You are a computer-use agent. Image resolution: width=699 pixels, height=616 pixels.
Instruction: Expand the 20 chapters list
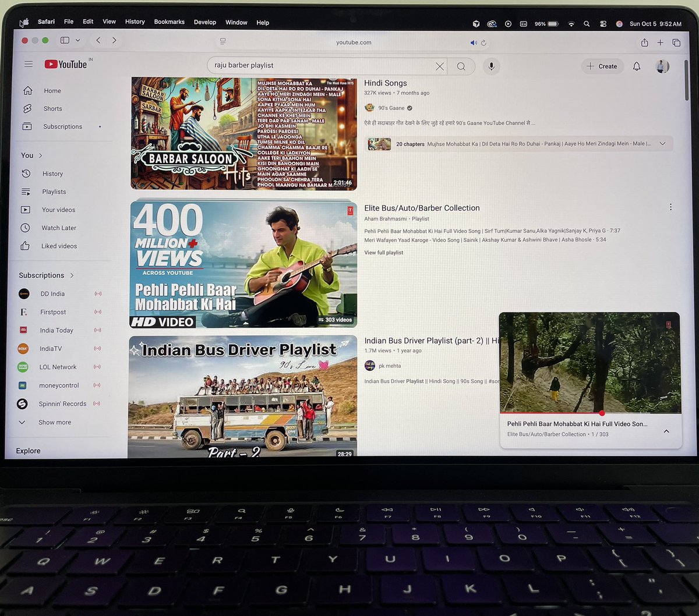click(x=662, y=144)
